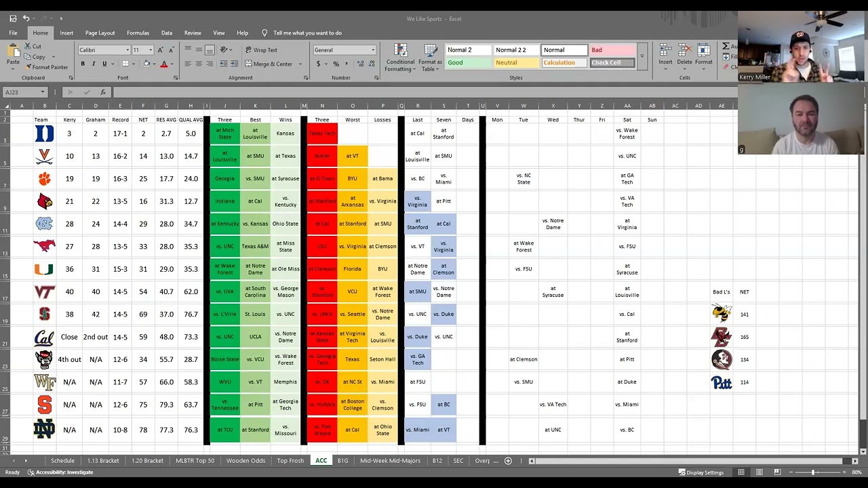Add a new sheet with plus button
Image resolution: width=868 pixels, height=488 pixels.
(508, 461)
